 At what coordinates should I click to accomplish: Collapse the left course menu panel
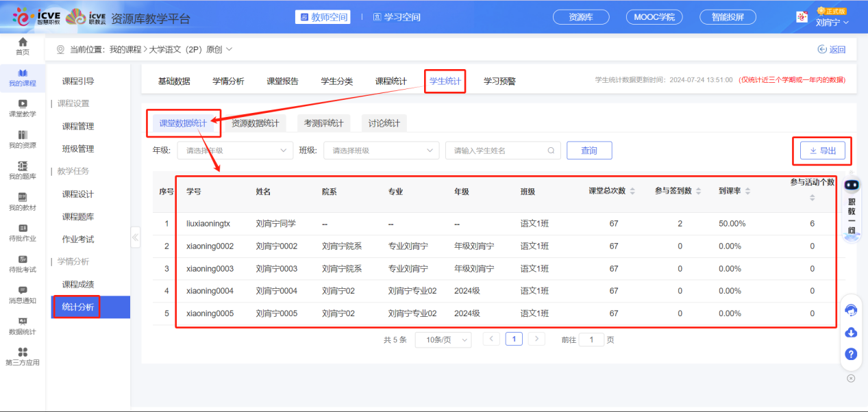pyautogui.click(x=135, y=237)
